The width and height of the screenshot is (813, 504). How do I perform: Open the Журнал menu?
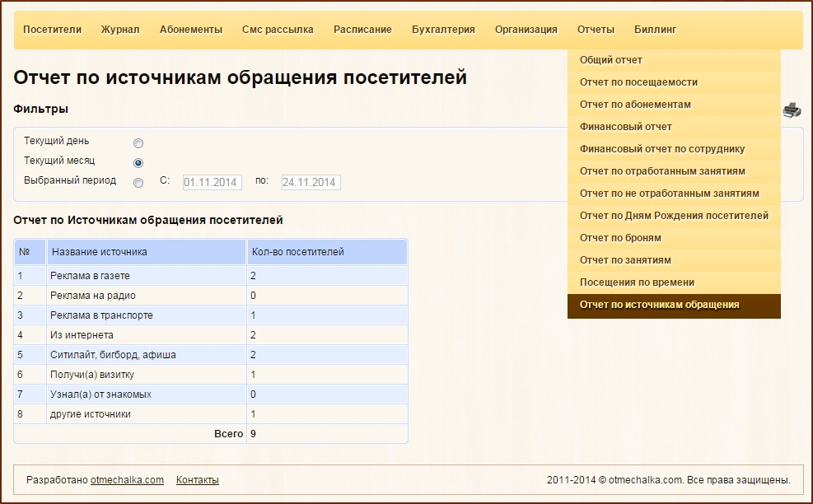click(x=120, y=30)
